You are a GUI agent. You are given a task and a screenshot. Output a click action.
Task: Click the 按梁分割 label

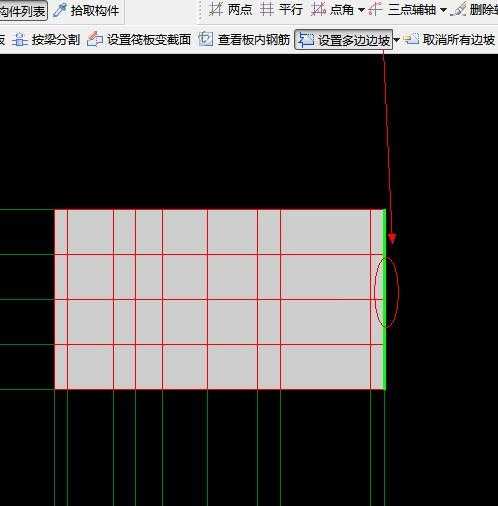coord(56,40)
